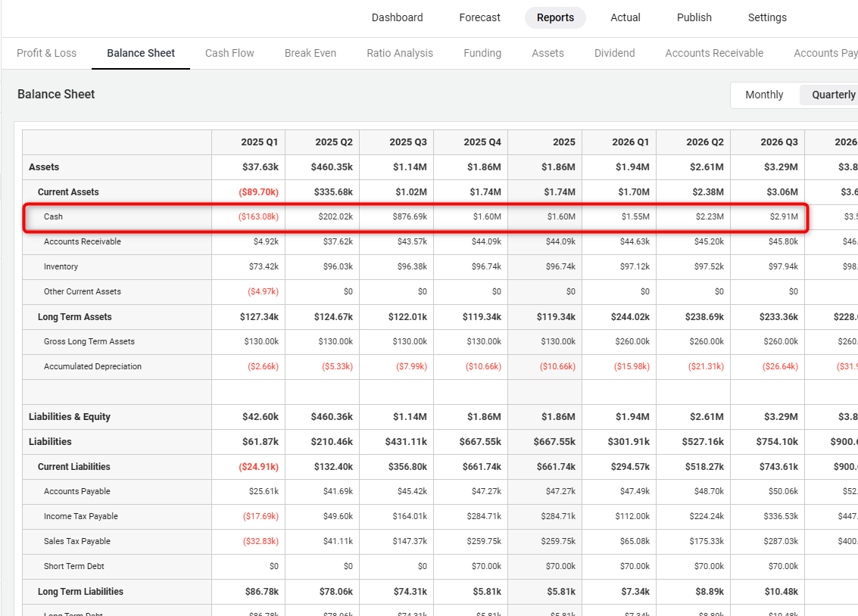The image size is (858, 616).
Task: Switch to the Profit & Loss tab
Action: [46, 53]
